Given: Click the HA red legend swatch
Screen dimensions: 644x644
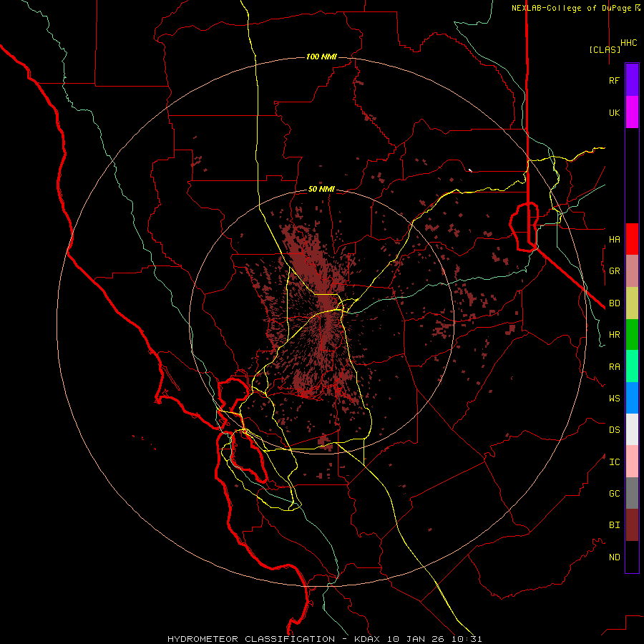Looking at the screenshot, I should pyautogui.click(x=632, y=239).
